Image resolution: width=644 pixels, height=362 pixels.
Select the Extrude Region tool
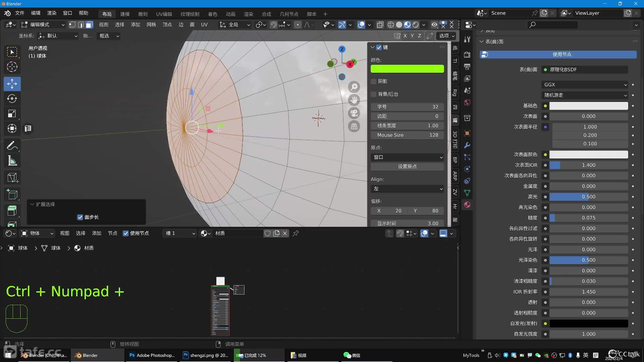pos(12,210)
